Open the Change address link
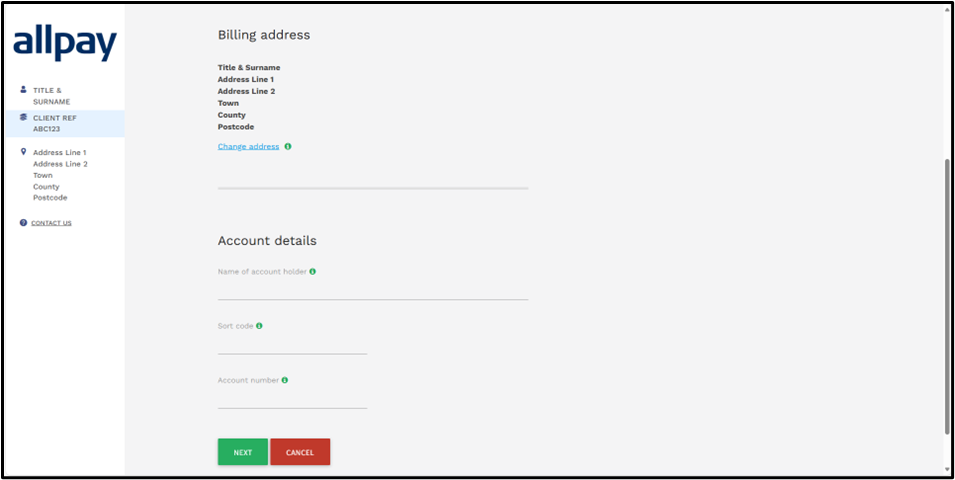Image resolution: width=955 pixels, height=480 pixels. click(248, 147)
